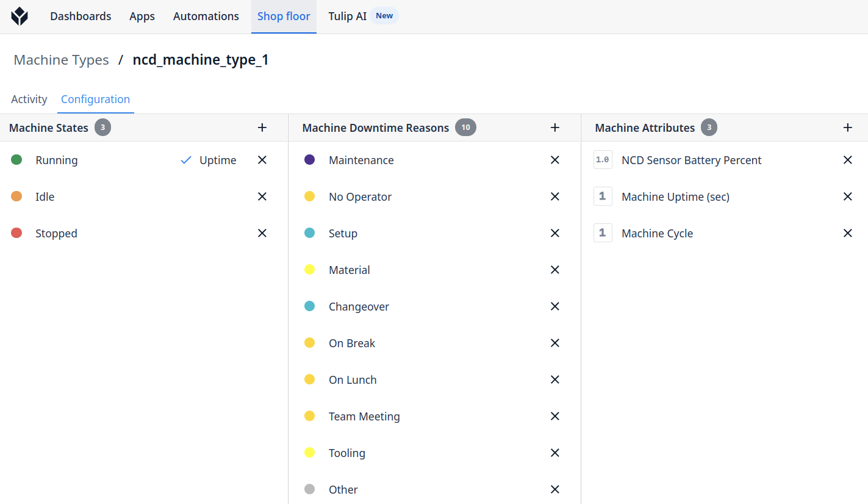Open the Apps menu

pyautogui.click(x=142, y=16)
